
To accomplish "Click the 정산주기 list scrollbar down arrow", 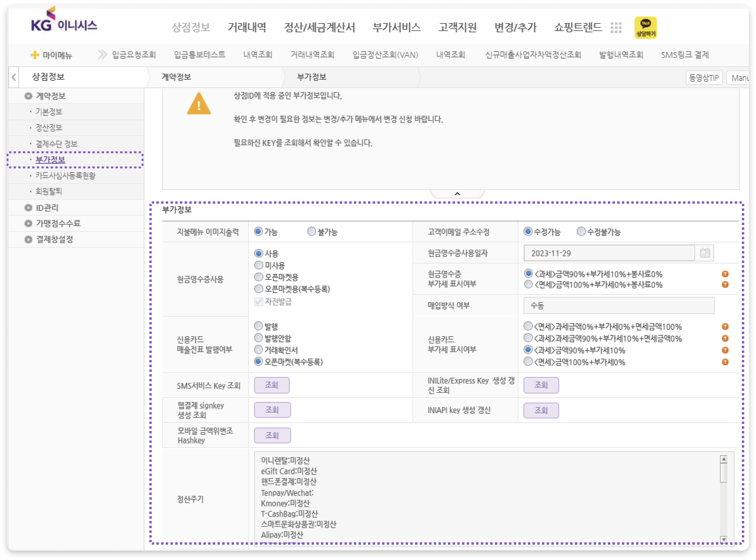I will coord(723,539).
